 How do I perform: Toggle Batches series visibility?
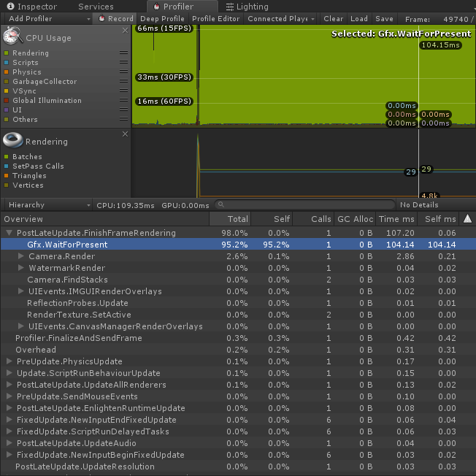tap(6, 157)
